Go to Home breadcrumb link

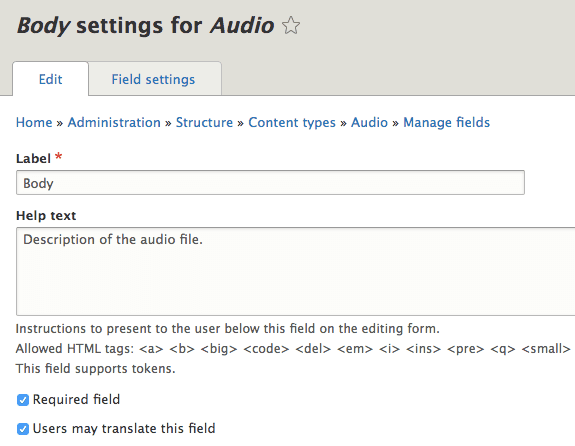pyautogui.click(x=34, y=122)
